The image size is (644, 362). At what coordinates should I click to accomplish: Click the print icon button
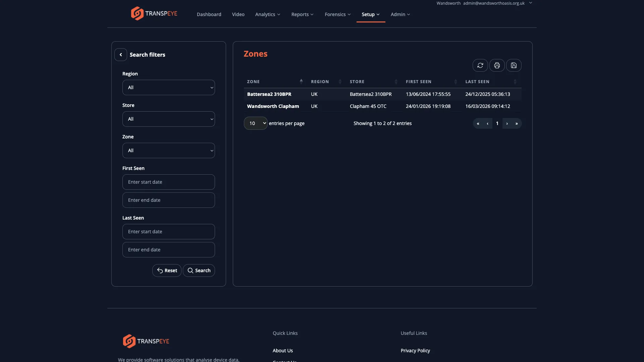497,65
